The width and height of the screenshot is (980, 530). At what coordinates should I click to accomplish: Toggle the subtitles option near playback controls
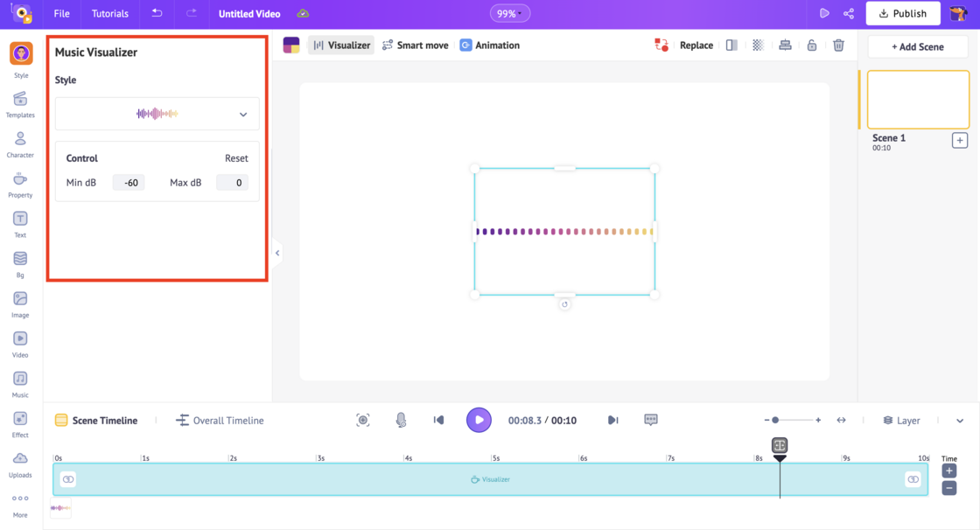650,420
